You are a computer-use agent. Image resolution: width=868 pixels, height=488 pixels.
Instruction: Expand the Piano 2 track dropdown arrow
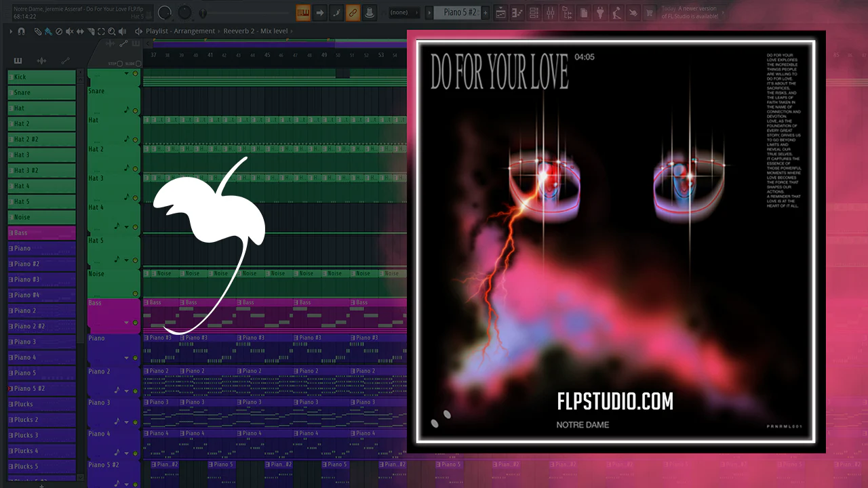(x=126, y=391)
